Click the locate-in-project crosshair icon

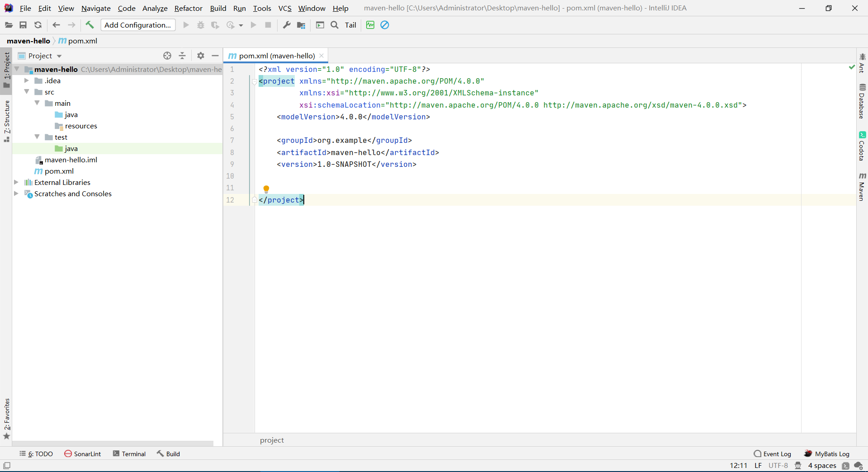pos(167,56)
